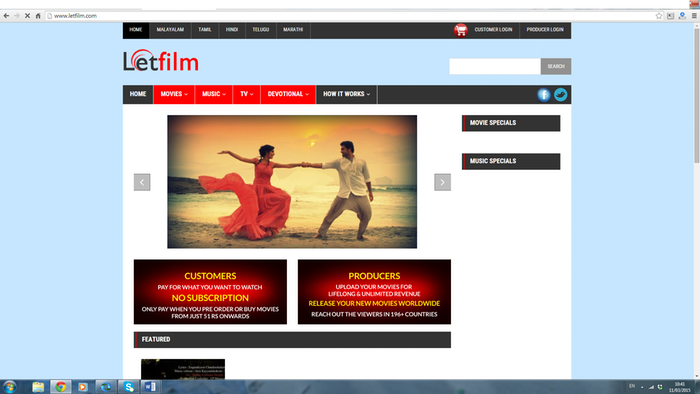Open the Windows Start menu
This screenshot has height=394, width=700.
click(9, 387)
